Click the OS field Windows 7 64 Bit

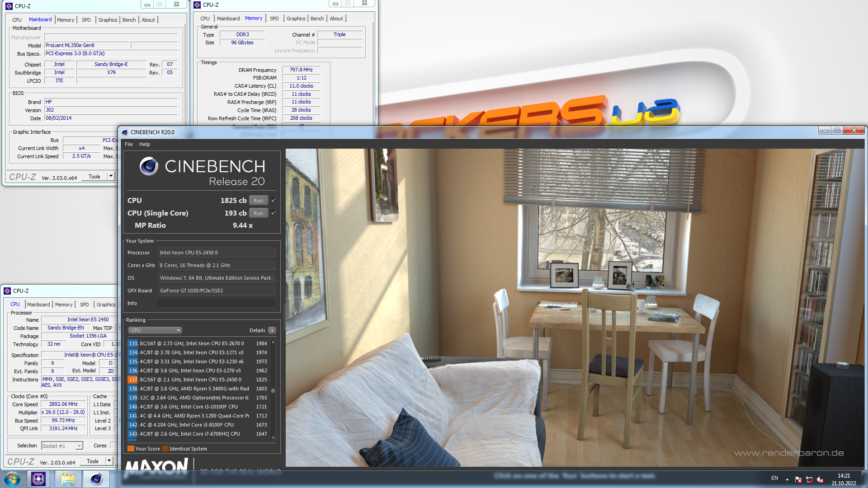(x=217, y=278)
